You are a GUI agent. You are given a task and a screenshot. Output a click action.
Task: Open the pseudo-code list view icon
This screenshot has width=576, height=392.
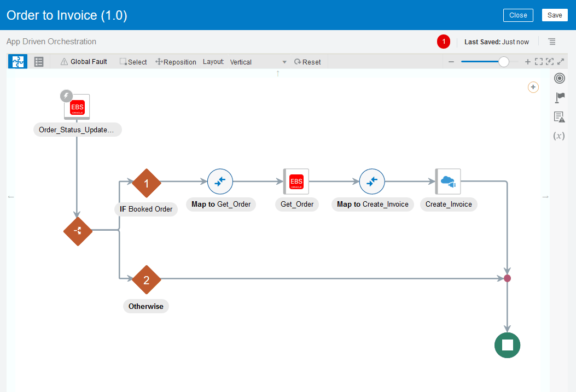pyautogui.click(x=38, y=61)
